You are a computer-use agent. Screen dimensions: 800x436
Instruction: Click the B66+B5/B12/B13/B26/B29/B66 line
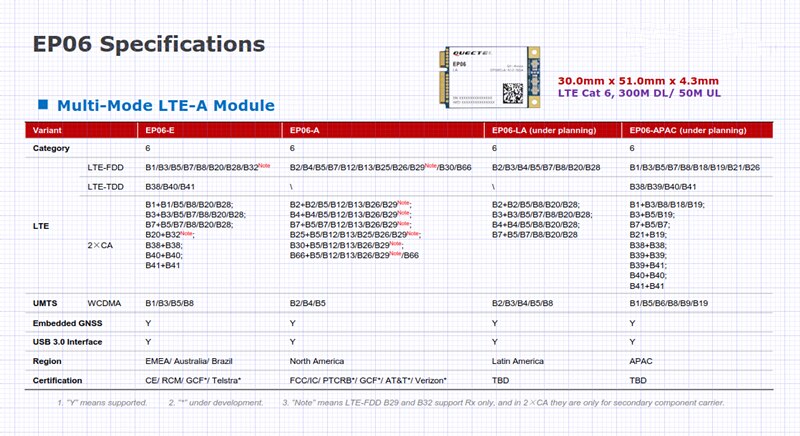point(354,255)
